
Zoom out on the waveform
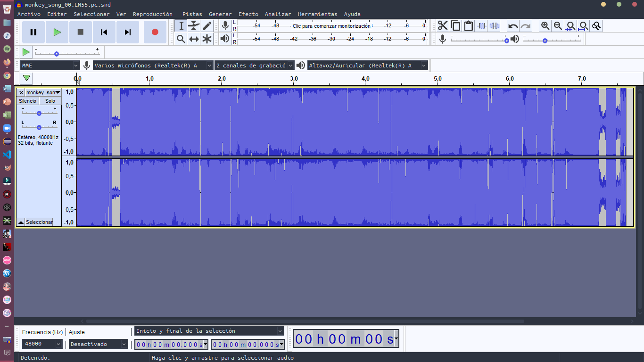(x=558, y=26)
